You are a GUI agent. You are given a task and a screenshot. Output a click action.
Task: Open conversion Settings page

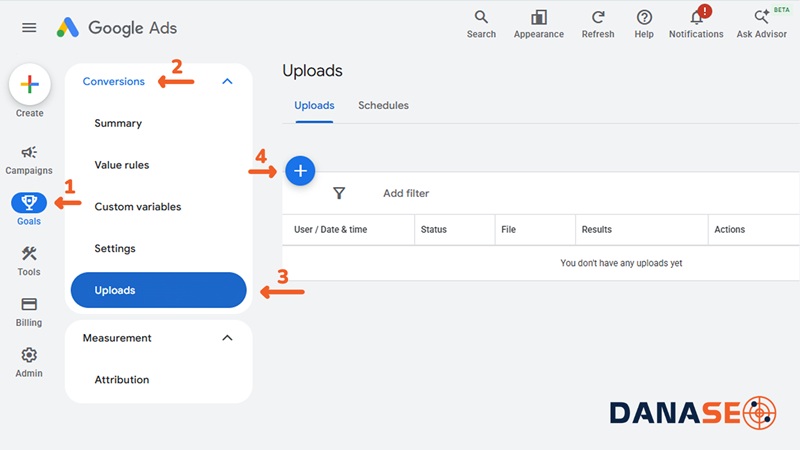115,248
